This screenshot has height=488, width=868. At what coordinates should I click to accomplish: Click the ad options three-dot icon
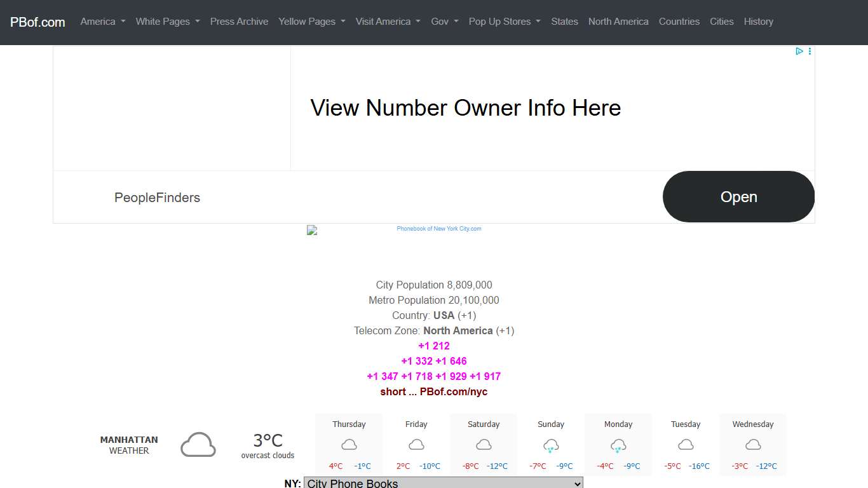point(810,51)
